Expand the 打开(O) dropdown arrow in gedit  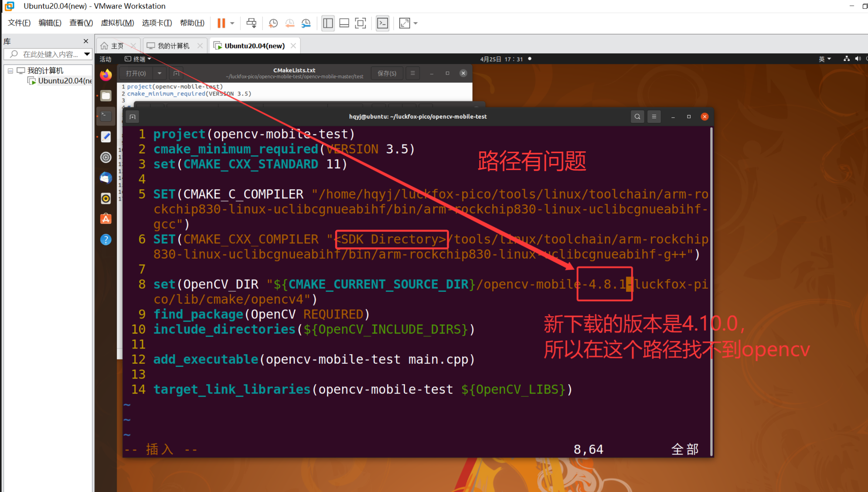(160, 73)
